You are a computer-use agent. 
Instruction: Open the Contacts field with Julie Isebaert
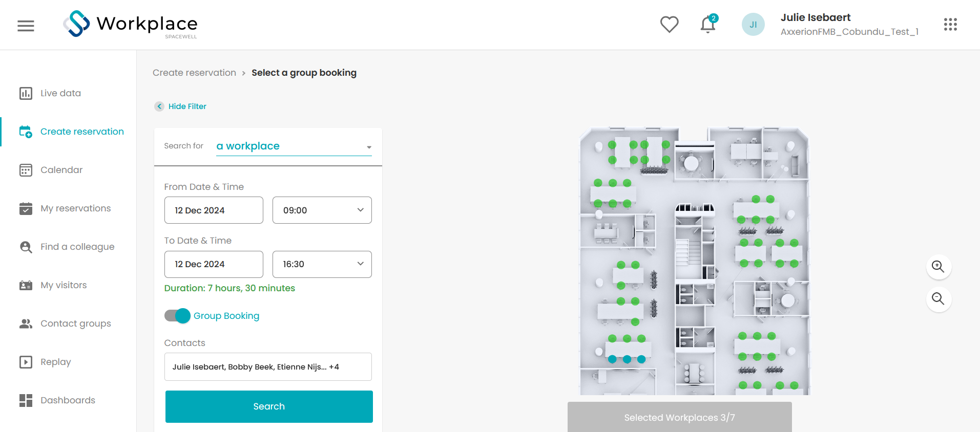(268, 367)
